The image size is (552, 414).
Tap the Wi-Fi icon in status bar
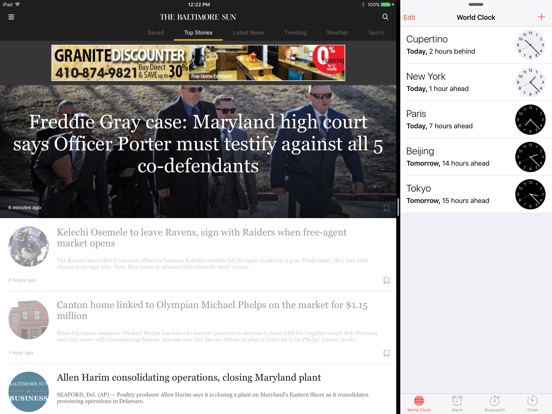coord(18,5)
